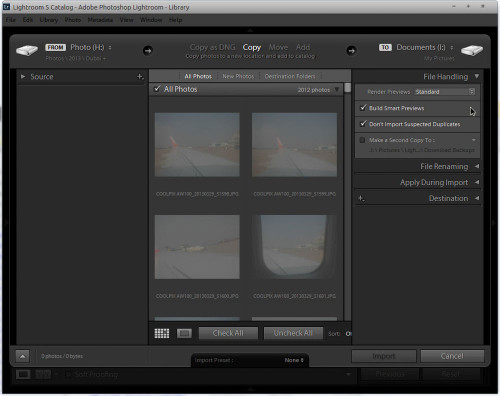Expand Apply During Import panel
The width and height of the screenshot is (500, 396).
click(x=477, y=182)
